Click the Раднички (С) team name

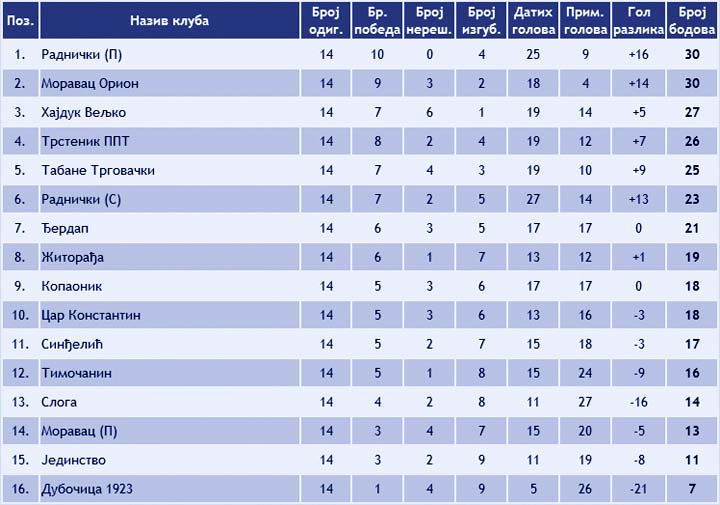[x=81, y=200]
